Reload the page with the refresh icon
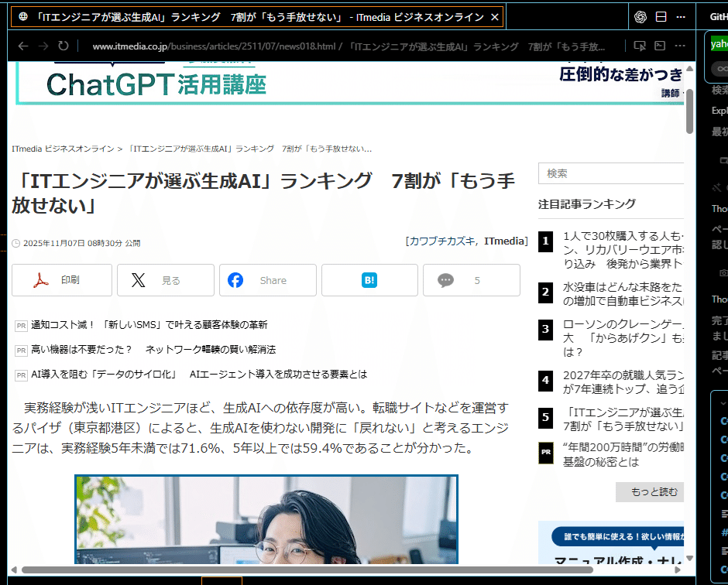 (x=64, y=46)
